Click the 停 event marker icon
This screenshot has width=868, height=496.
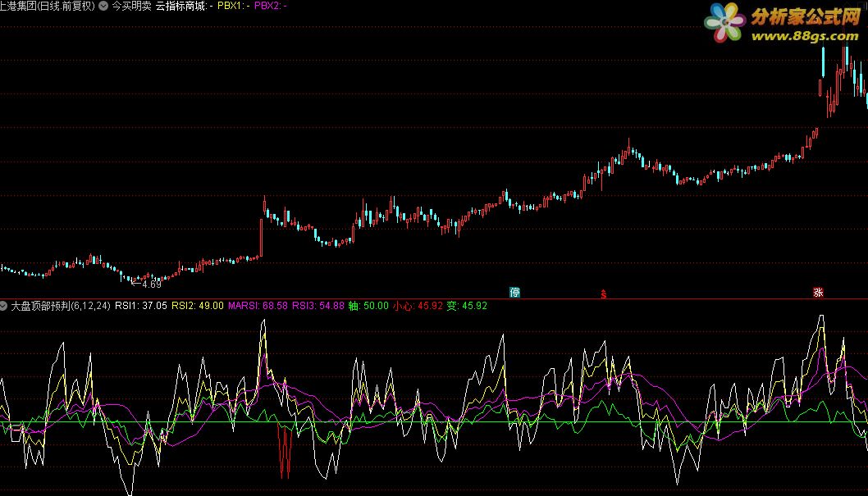click(x=514, y=293)
